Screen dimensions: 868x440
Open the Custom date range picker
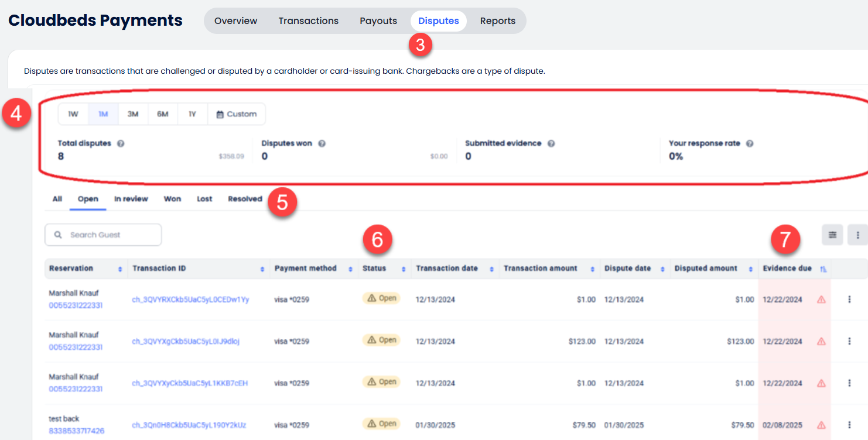click(x=237, y=114)
